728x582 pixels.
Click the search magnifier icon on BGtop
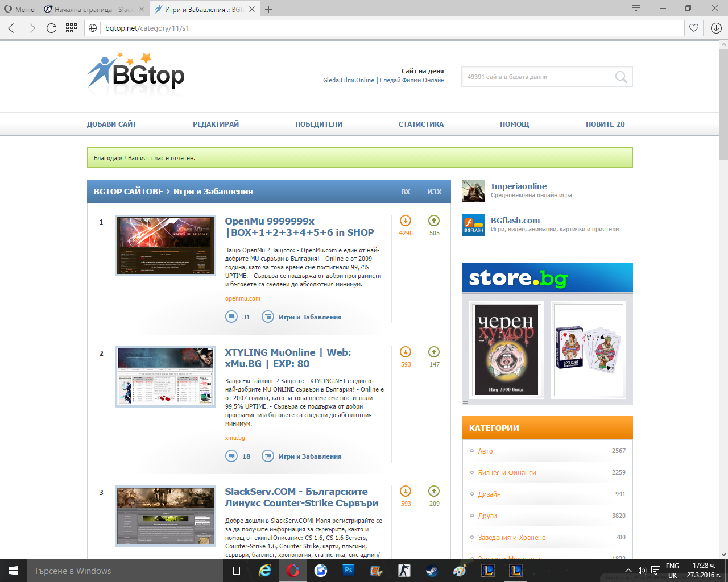[x=621, y=77]
